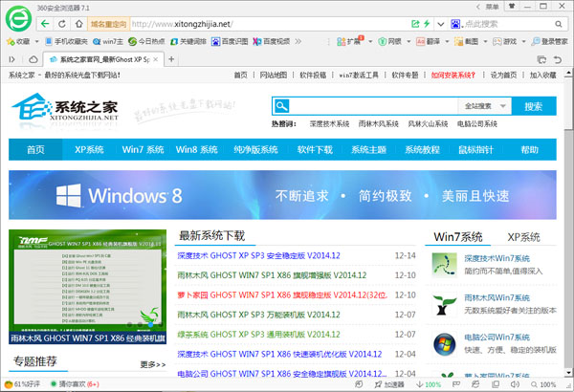574x392 pixels.
Task: Click the 设为首页 link
Action: (x=503, y=75)
